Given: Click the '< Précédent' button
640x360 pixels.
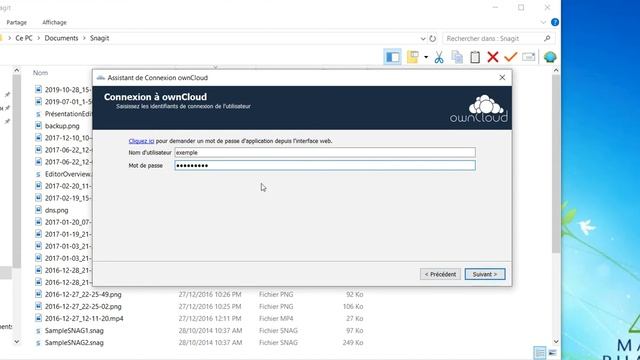Looking at the screenshot, I should tap(440, 274).
